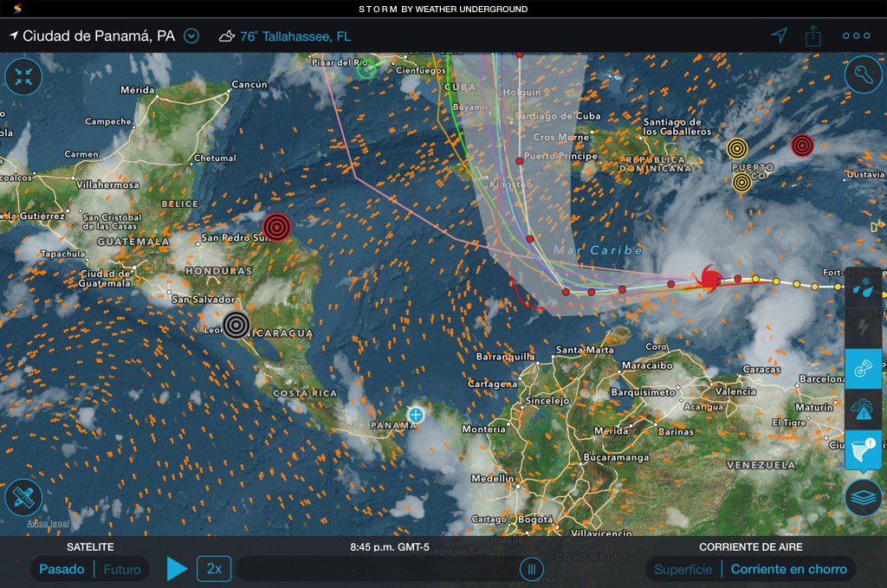Tap lower yellow storm marker near Puerto Rico
Image resolution: width=887 pixels, height=588 pixels.
tap(741, 182)
